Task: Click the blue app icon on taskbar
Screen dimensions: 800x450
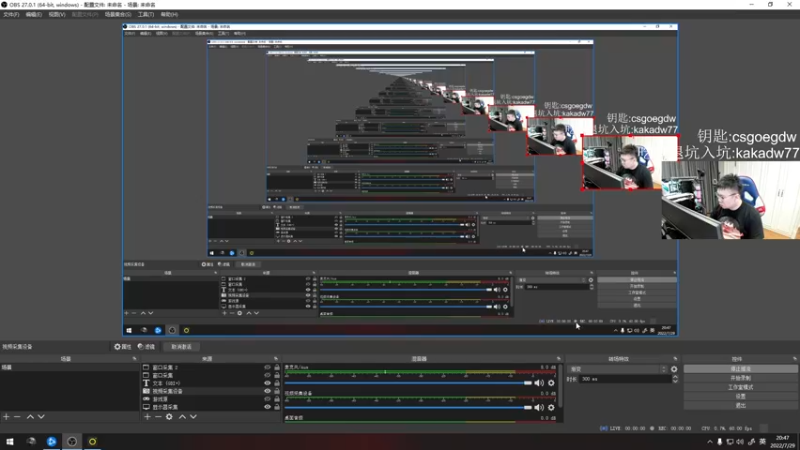Action: pyautogui.click(x=52, y=441)
